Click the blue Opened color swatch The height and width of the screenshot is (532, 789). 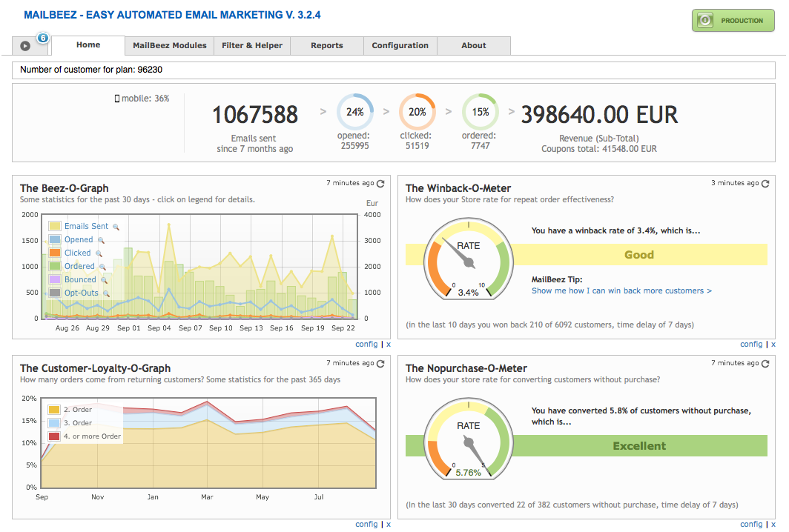point(55,239)
